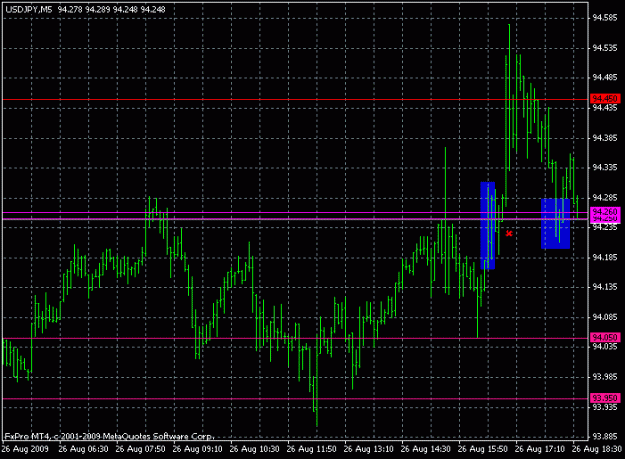Select the horizontal line at 94.050
Viewport: 625px width, 459px height.
[295, 339]
